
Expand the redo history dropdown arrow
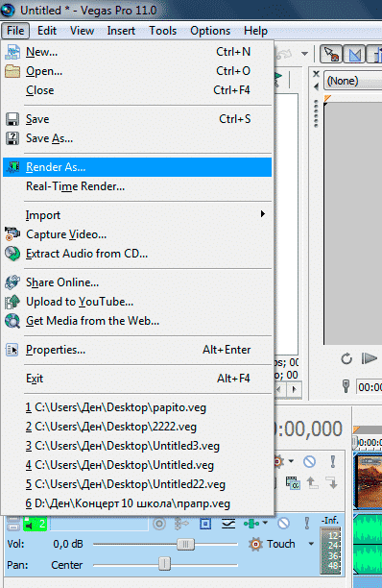pos(304,54)
